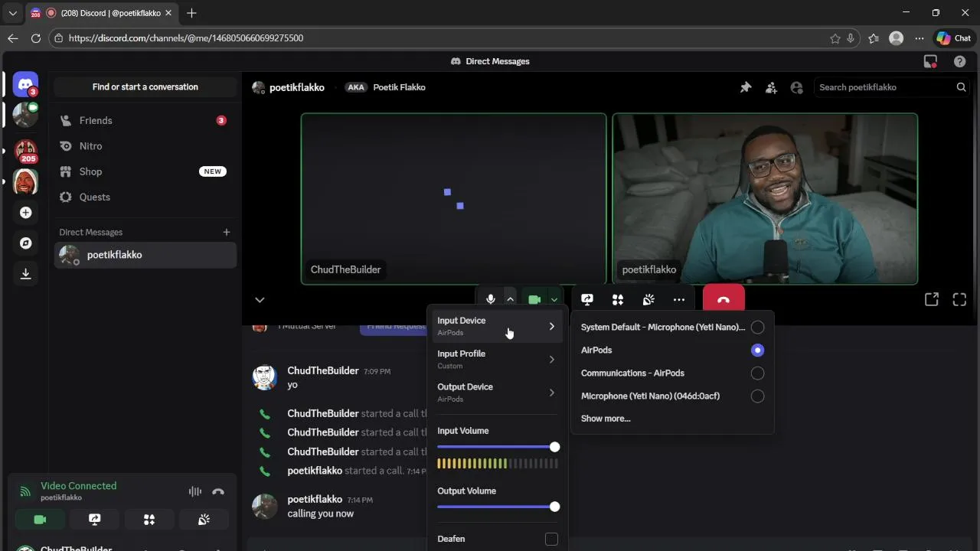Click the poetikflakko video tile

click(x=765, y=199)
